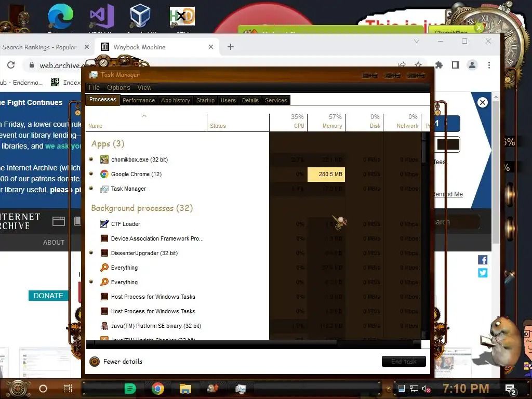The width and height of the screenshot is (532, 399).
Task: Click the Facebook share icon
Action: (x=483, y=260)
